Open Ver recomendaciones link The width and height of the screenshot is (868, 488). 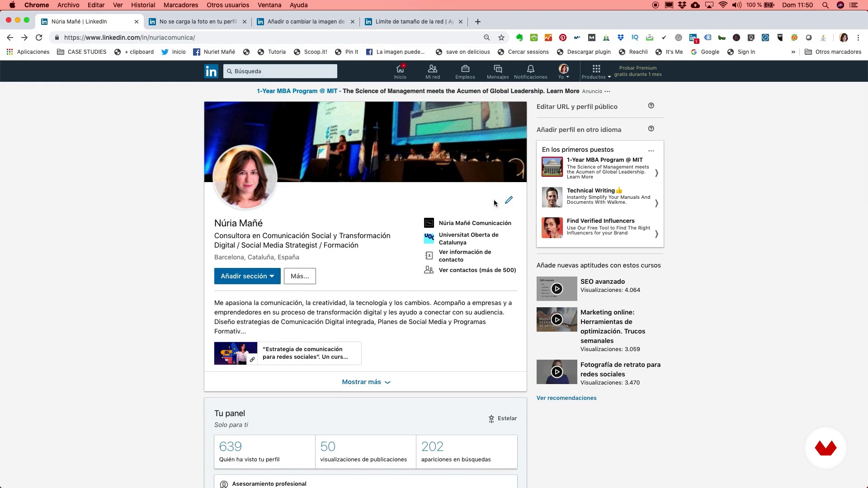[566, 398]
